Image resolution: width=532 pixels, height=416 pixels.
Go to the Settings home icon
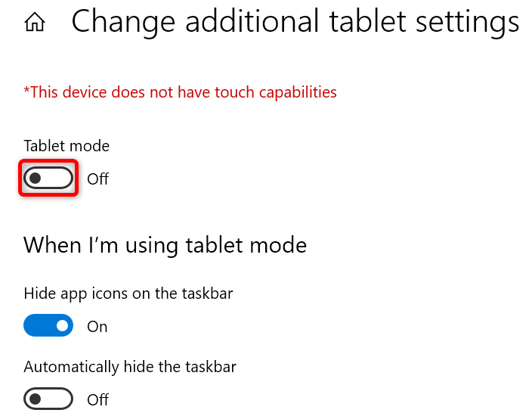(34, 23)
